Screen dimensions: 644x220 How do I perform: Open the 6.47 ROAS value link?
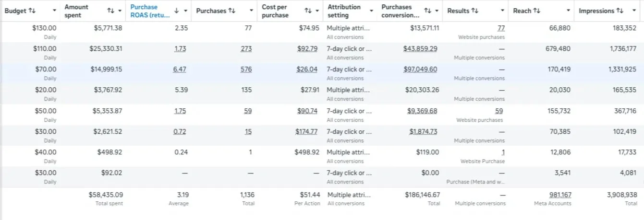180,69
